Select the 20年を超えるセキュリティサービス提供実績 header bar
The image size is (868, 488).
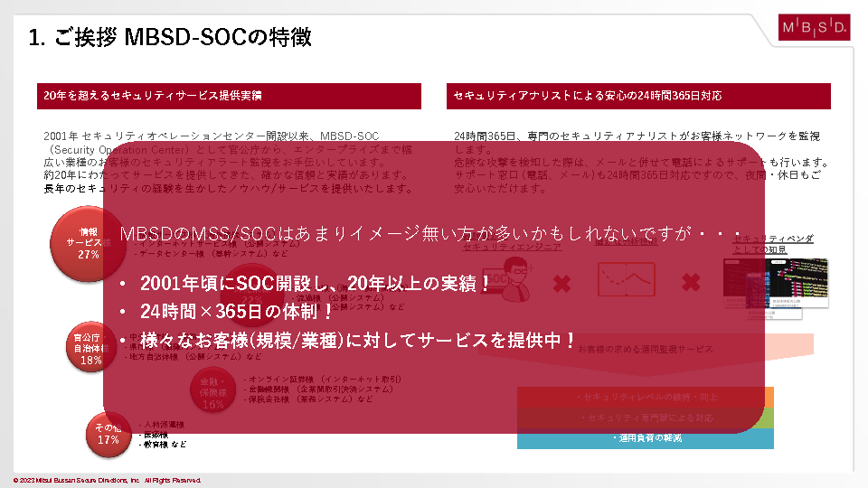pos(229,95)
